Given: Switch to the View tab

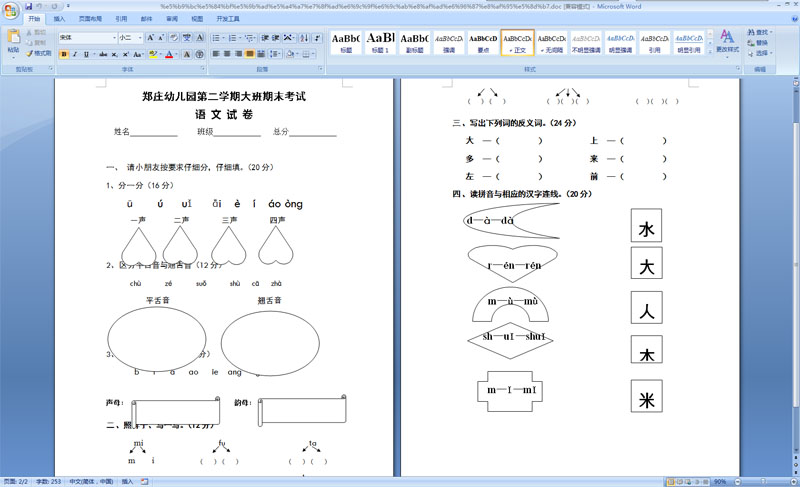Looking at the screenshot, I should coord(197,19).
